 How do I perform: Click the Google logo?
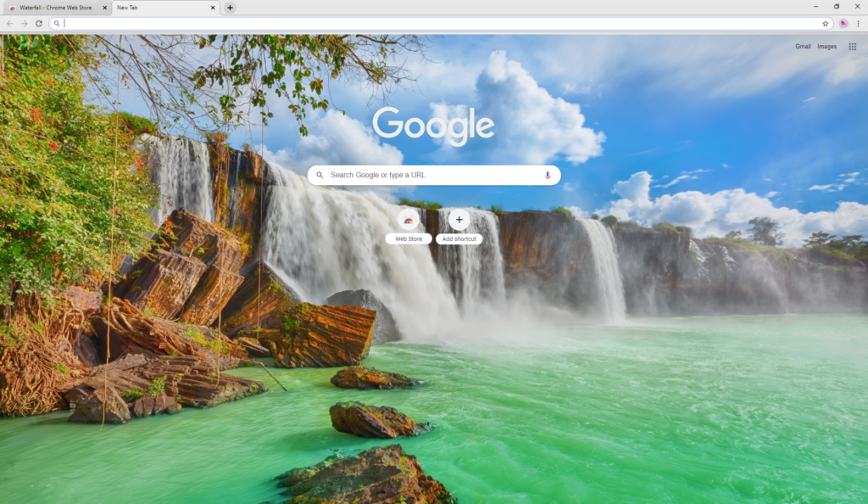(433, 126)
